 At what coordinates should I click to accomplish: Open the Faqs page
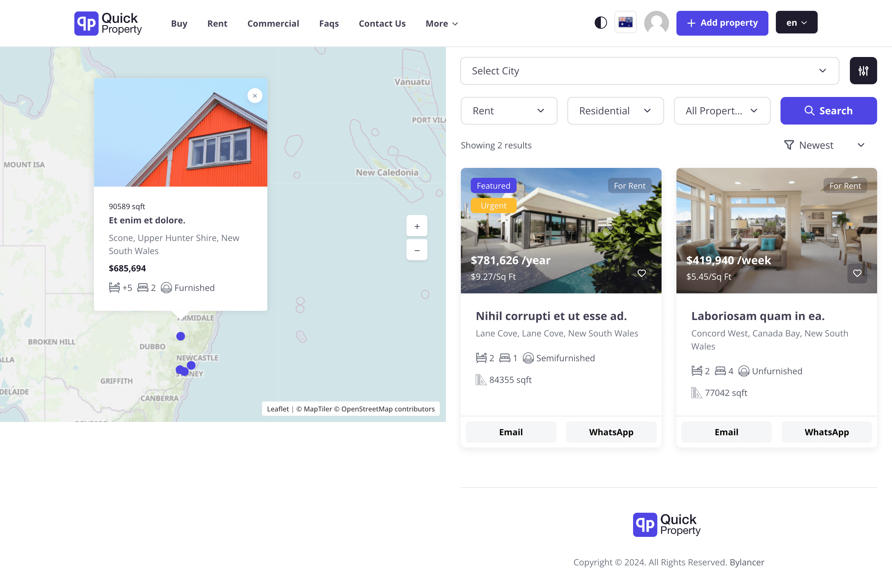point(329,24)
